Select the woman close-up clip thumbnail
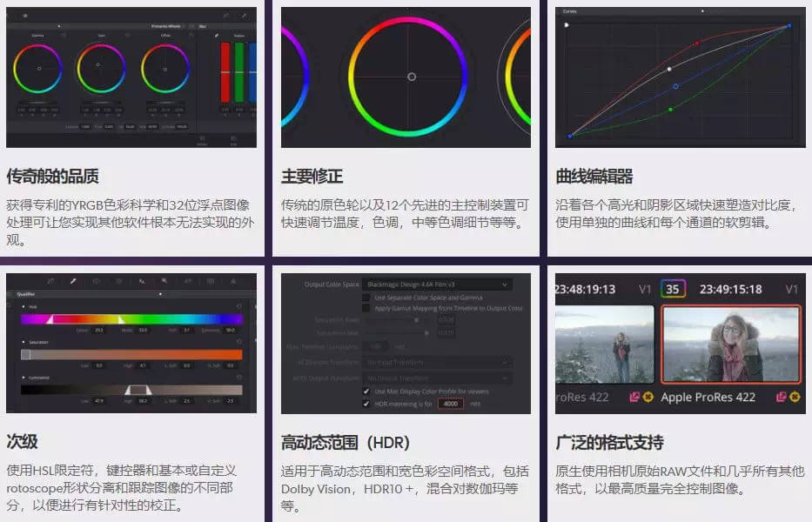This screenshot has height=522, width=812. tap(731, 344)
